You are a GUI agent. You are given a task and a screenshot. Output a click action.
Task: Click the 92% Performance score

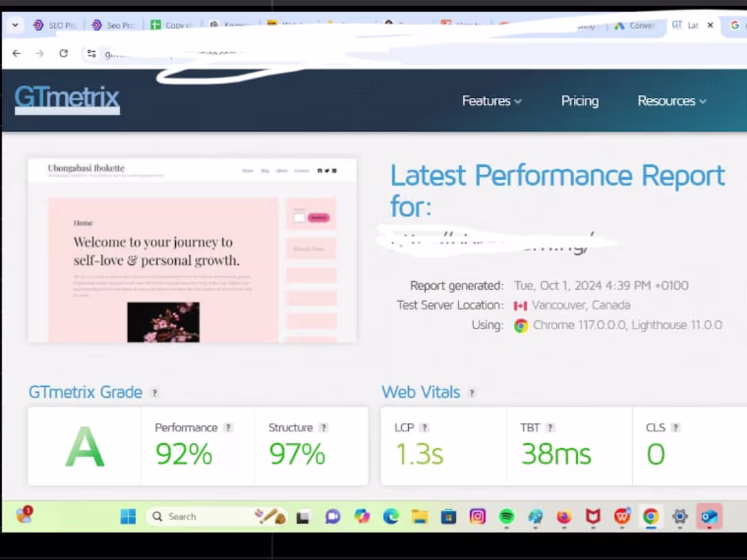pyautogui.click(x=184, y=454)
